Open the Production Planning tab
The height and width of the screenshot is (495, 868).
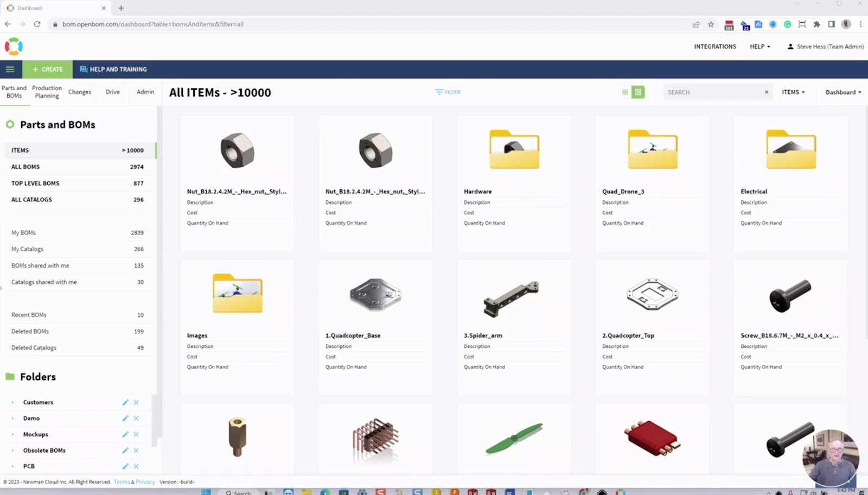tap(47, 92)
